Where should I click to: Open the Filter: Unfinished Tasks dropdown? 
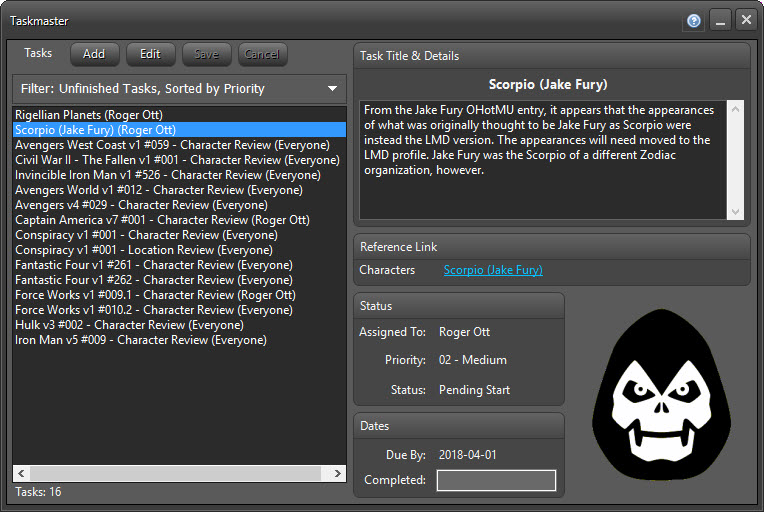179,89
